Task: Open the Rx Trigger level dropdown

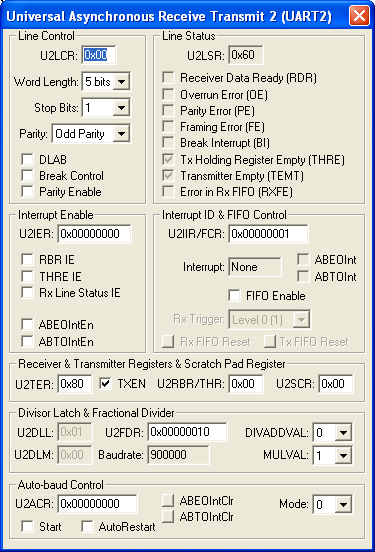Action: pyautogui.click(x=269, y=319)
